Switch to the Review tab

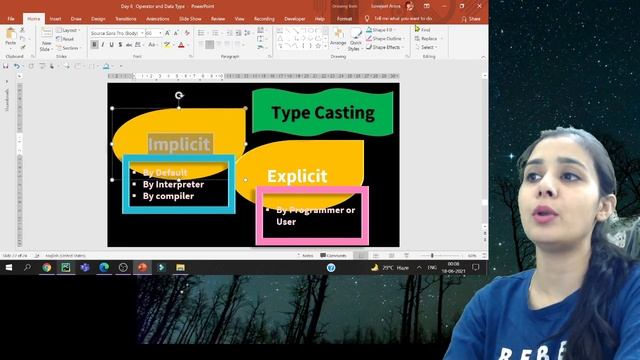218,19
